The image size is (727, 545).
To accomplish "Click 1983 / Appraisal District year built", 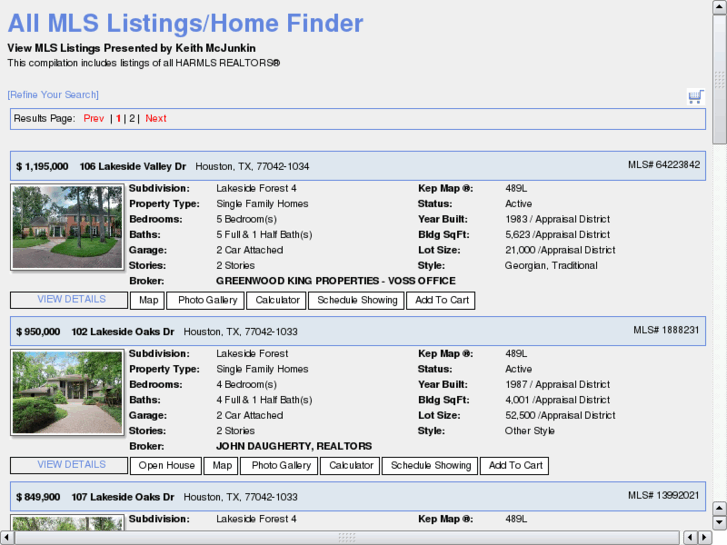I will [557, 219].
